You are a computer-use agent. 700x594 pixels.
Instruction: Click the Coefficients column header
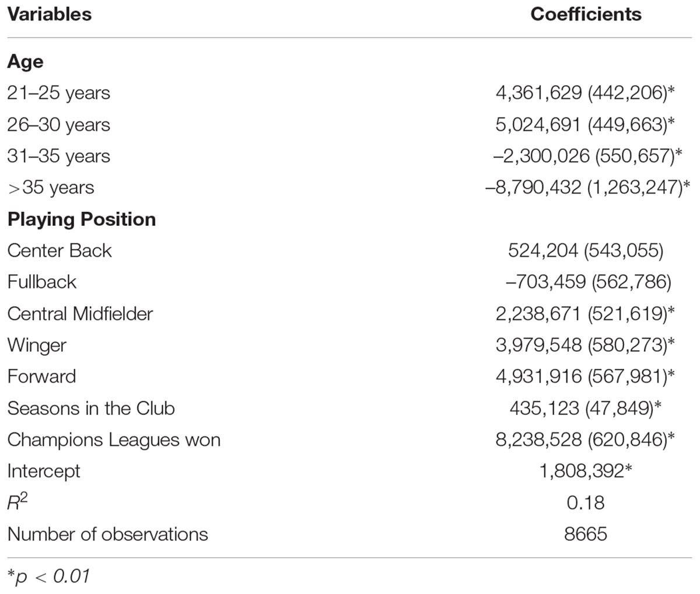point(586,14)
